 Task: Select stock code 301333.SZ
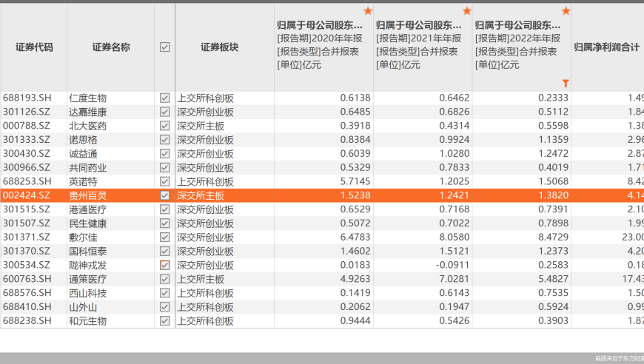coord(27,140)
